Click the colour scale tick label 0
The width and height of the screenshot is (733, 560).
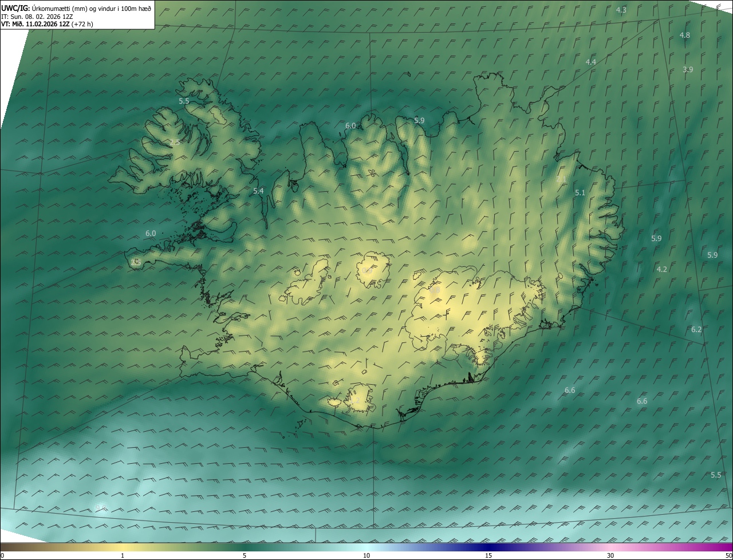coord(2,555)
